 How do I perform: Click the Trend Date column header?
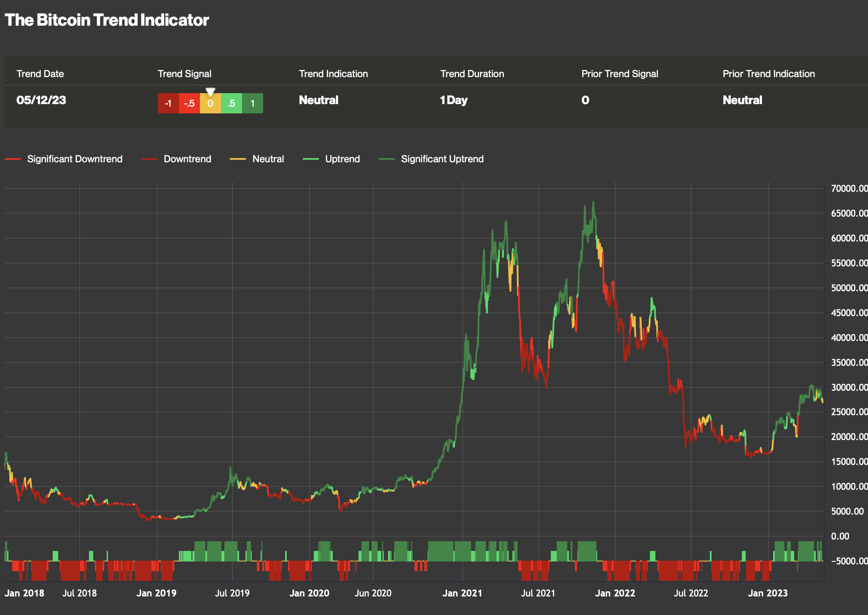(x=40, y=74)
